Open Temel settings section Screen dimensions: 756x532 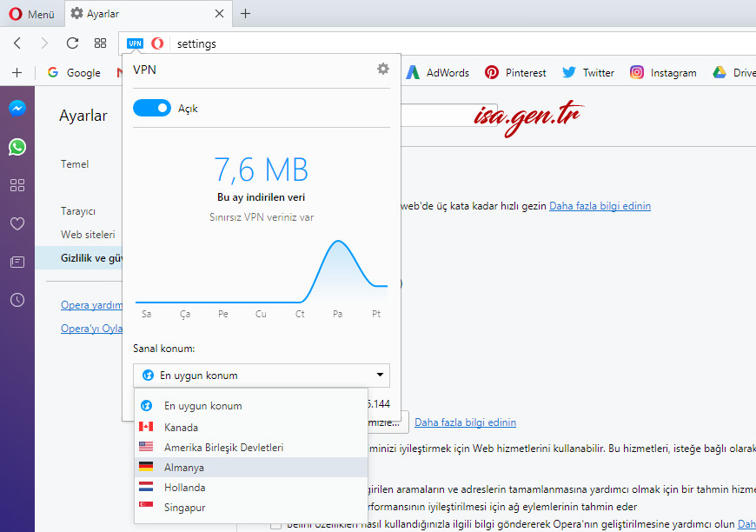75,164
